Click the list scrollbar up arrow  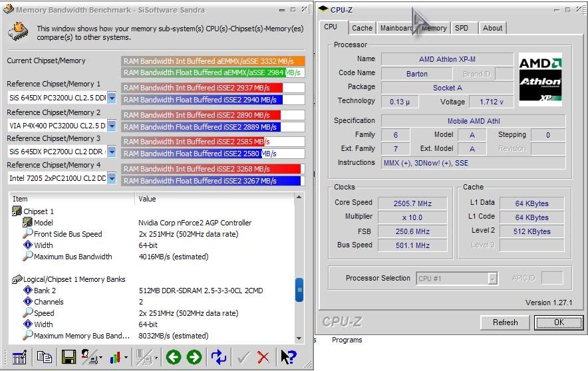point(299,197)
